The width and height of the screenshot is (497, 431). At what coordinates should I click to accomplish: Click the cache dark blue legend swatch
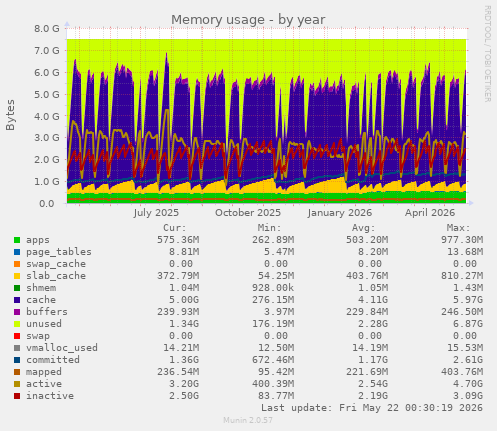[17, 300]
